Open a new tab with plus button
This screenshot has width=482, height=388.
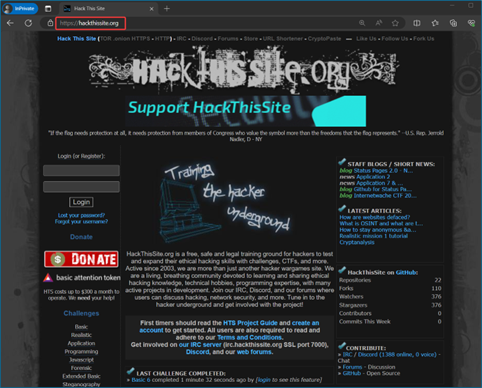pos(167,9)
